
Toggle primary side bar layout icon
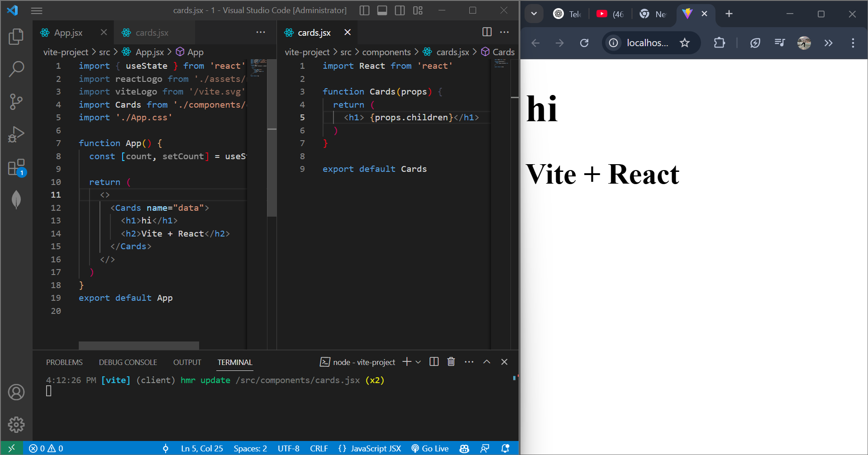click(x=364, y=10)
